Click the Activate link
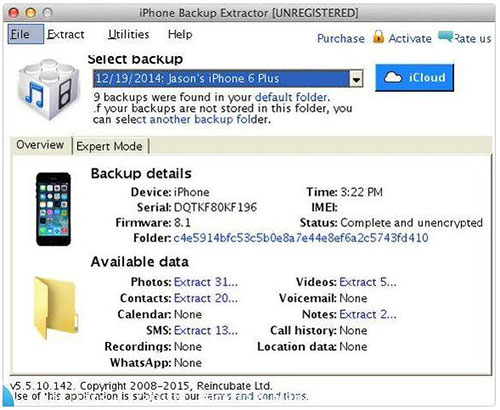The height and width of the screenshot is (410, 500). (x=410, y=39)
